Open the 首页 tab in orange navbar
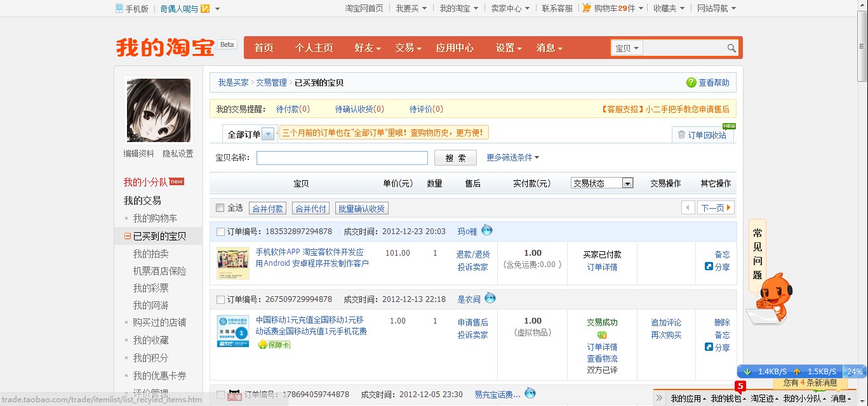868x406 pixels. (264, 48)
